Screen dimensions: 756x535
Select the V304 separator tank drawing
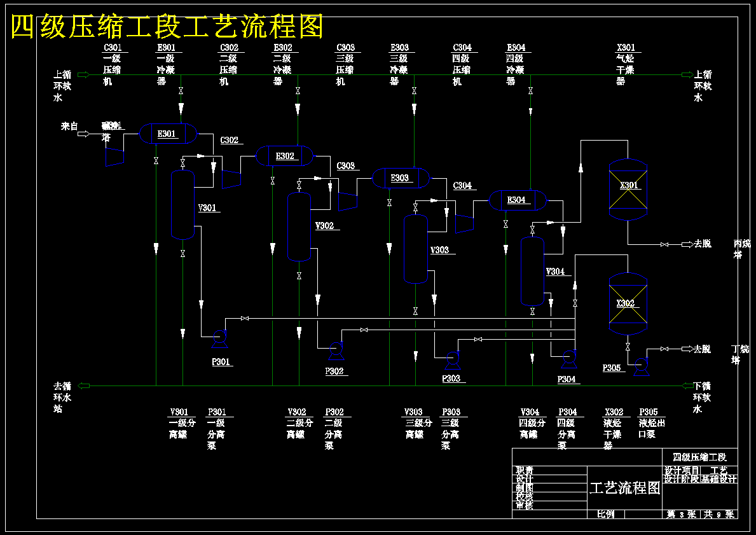[x=532, y=271]
